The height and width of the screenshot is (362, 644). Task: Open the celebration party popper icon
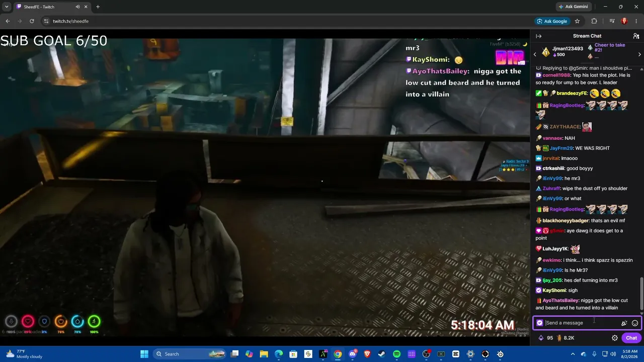point(624,323)
